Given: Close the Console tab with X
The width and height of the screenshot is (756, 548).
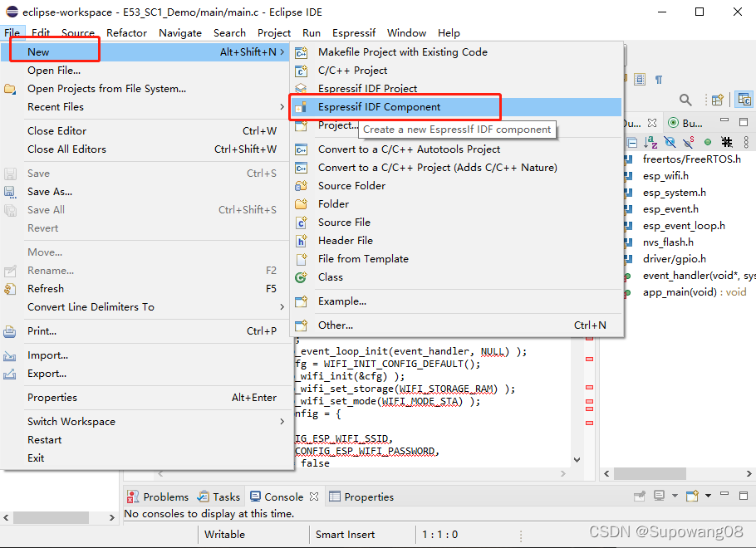Looking at the screenshot, I should [314, 497].
